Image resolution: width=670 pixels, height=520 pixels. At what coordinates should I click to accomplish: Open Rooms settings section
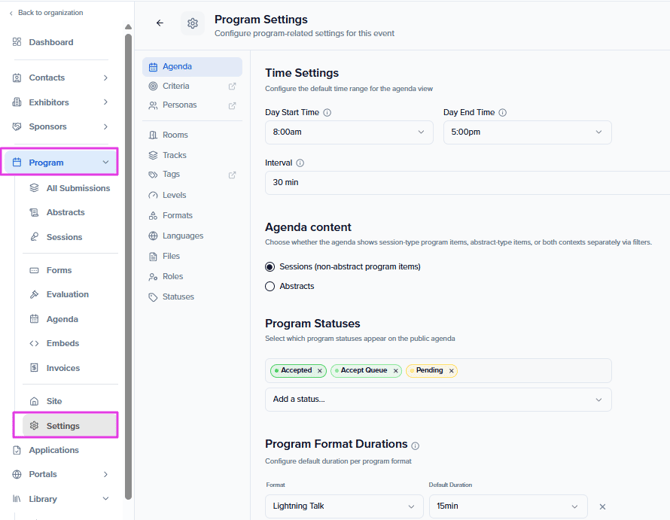(174, 135)
